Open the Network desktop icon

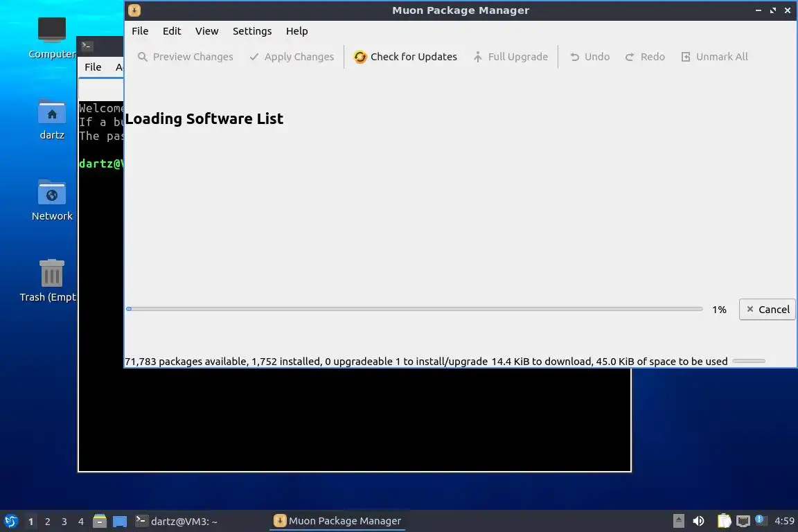pos(52,201)
